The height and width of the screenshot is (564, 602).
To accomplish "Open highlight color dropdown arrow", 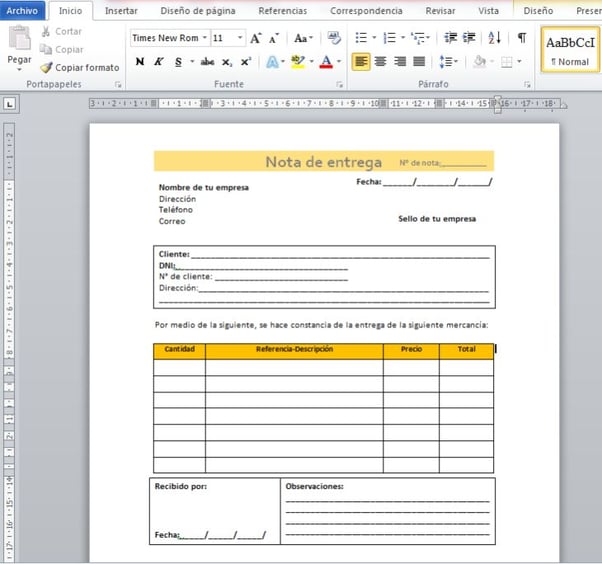I will 311,61.
